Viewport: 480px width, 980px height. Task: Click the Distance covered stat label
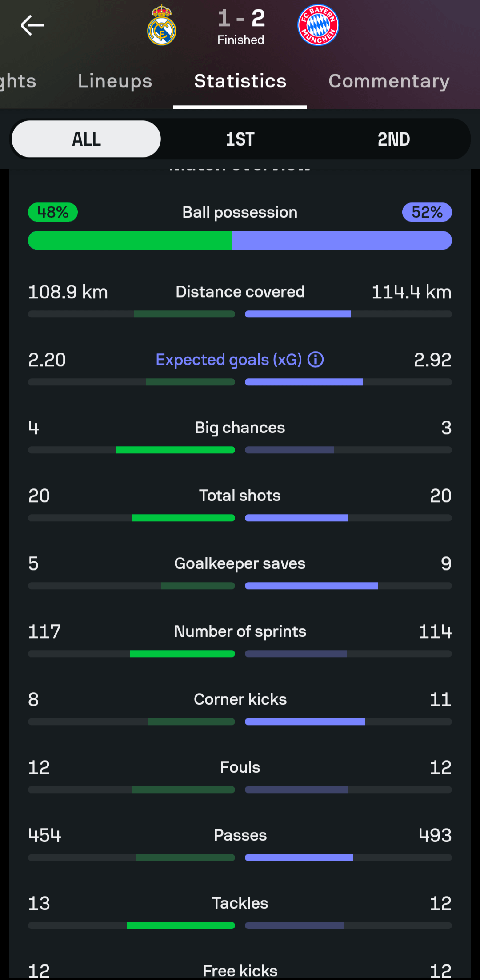[240, 292]
